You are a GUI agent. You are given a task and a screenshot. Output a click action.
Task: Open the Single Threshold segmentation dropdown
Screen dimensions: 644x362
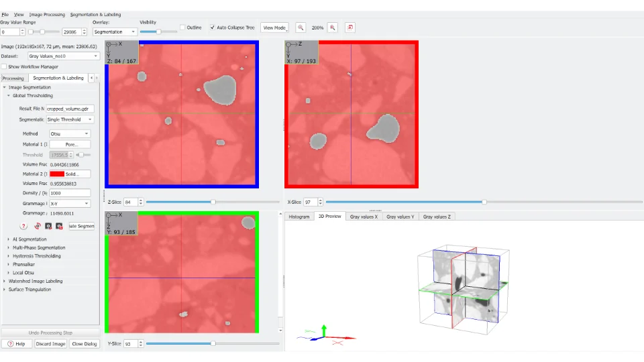pyautogui.click(x=70, y=119)
